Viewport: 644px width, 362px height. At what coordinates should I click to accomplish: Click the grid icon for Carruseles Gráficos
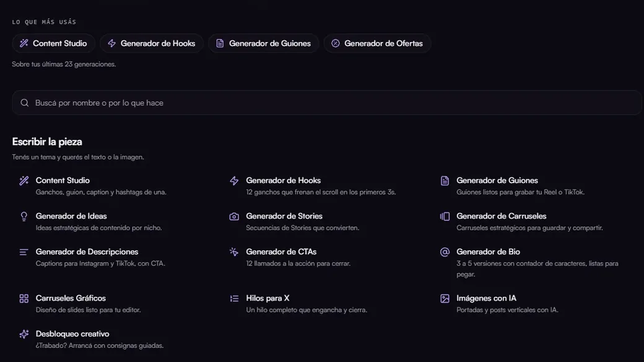(24, 298)
